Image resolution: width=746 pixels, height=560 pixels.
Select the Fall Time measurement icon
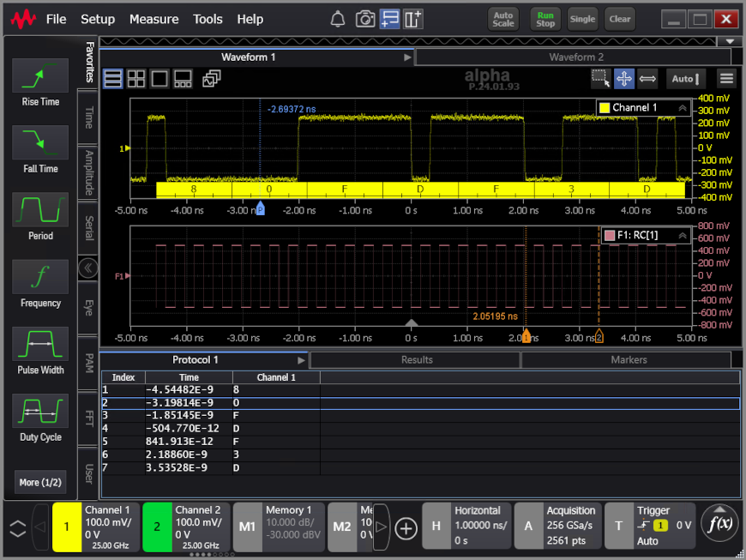(x=40, y=143)
